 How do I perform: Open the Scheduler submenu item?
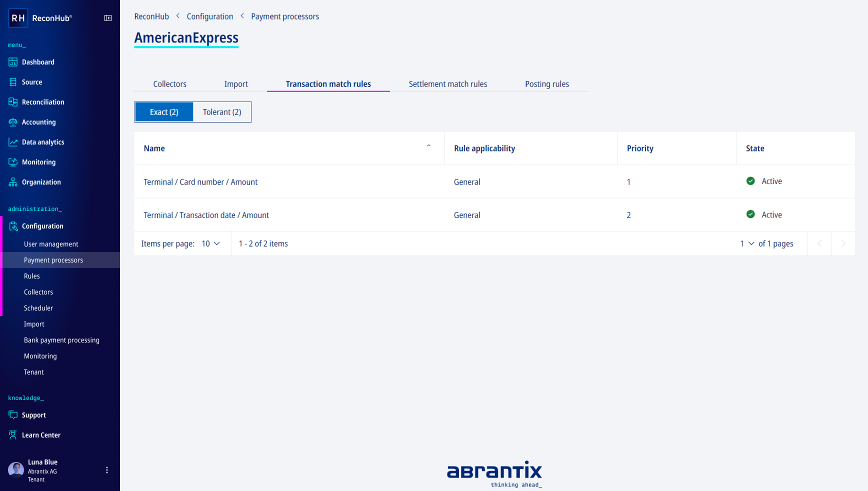click(x=38, y=308)
